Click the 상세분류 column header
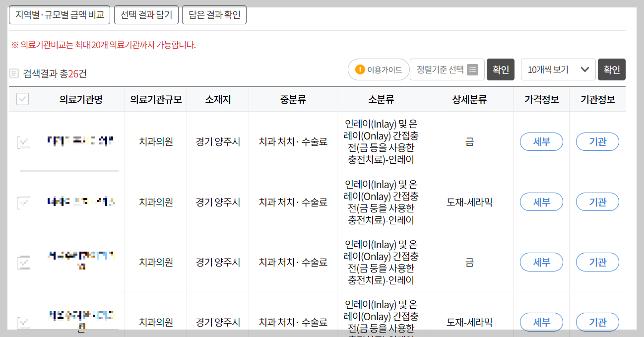The width and height of the screenshot is (644, 337). pyautogui.click(x=469, y=99)
